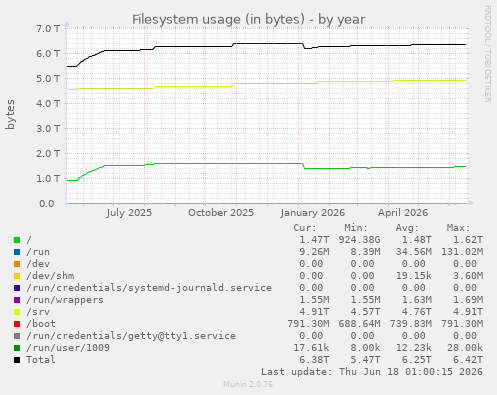Click the 17.61k current value for /run/user/1009
497x395 pixels.
pos(311,348)
